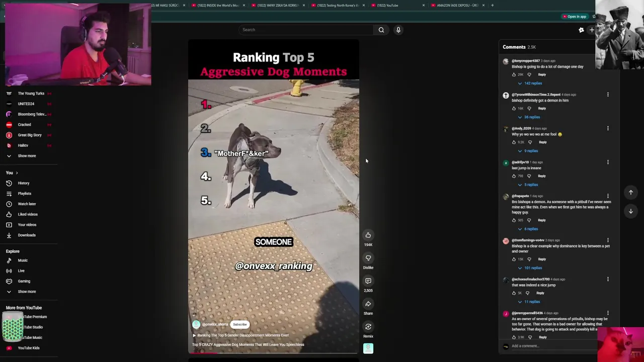The width and height of the screenshot is (644, 362).
Task: Seek using the Short's red progress bar
Action: [x=274, y=353]
